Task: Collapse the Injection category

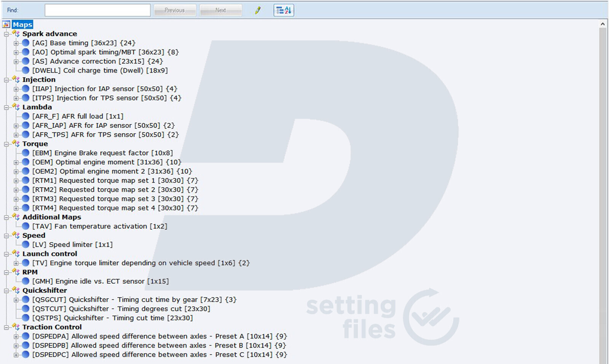Action: (6, 80)
